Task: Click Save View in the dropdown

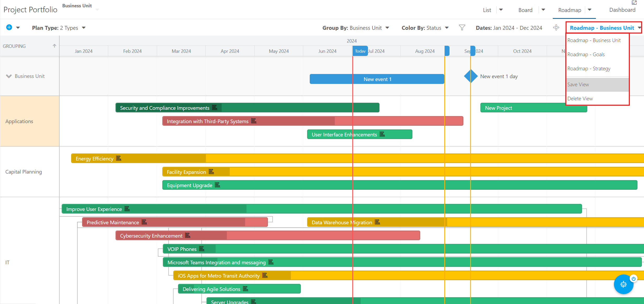Action: (578, 84)
